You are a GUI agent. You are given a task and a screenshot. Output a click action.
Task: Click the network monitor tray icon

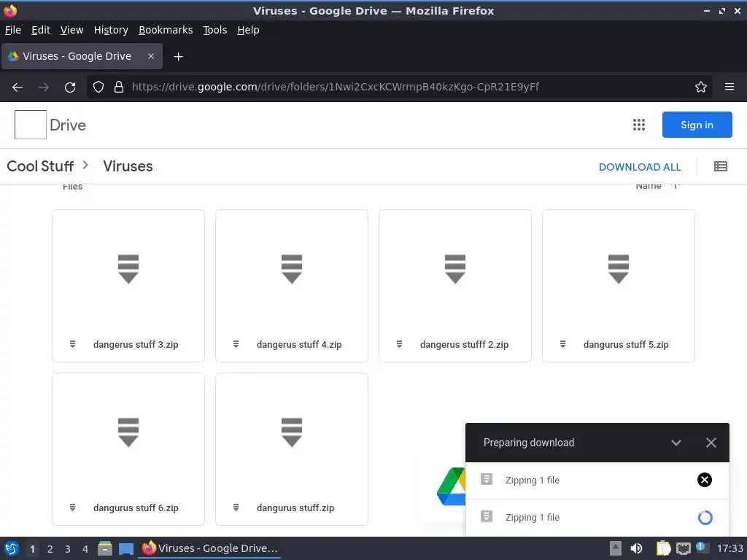click(683, 548)
